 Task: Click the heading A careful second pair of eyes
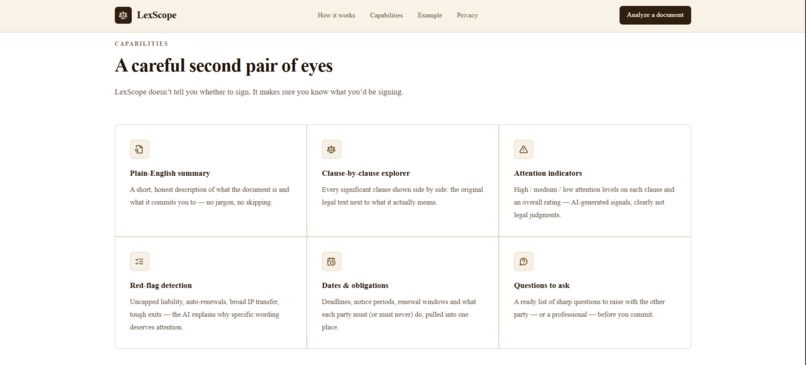[x=224, y=66]
